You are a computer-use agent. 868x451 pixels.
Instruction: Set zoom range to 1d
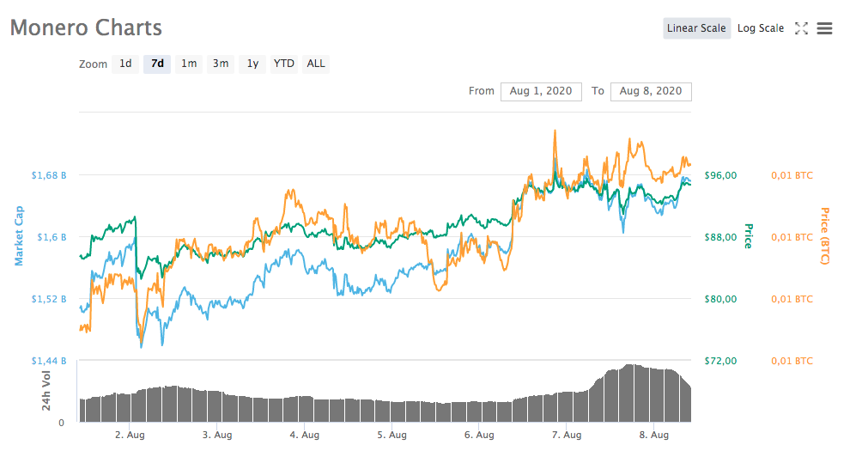pos(125,64)
